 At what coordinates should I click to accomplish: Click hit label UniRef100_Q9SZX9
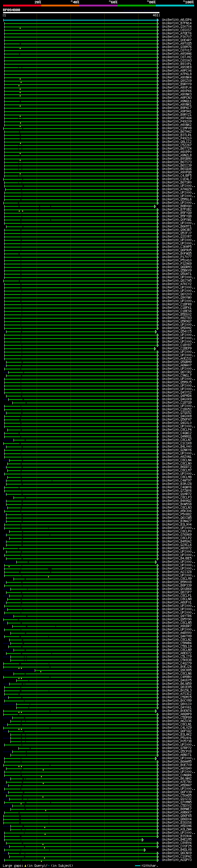pyautogui.click(x=176, y=81)
